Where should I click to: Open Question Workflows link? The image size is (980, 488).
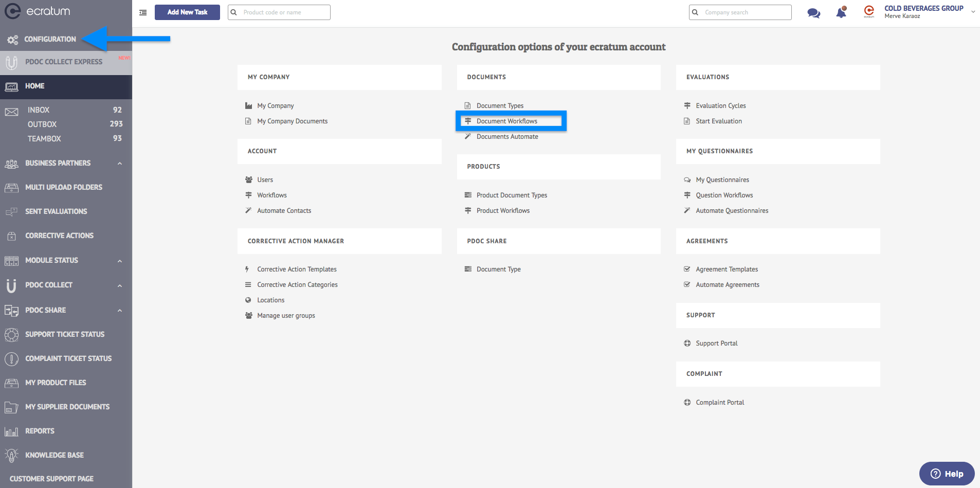[x=724, y=195]
